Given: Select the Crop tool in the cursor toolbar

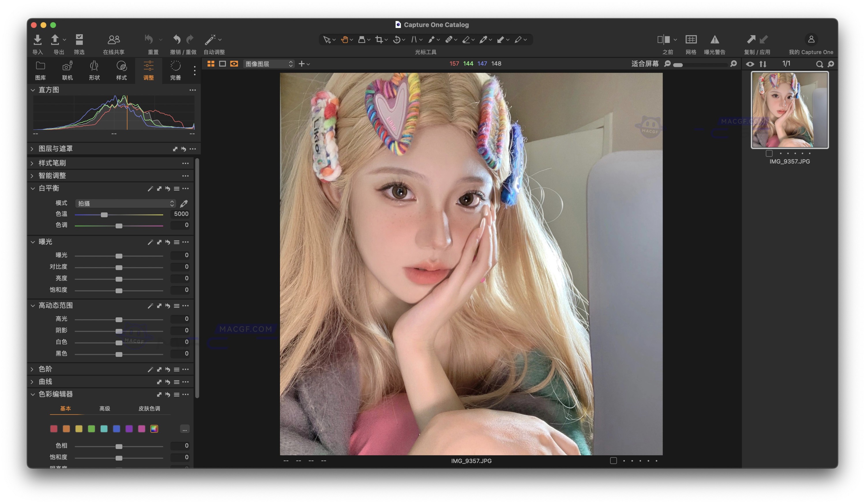Looking at the screenshot, I should (x=379, y=39).
